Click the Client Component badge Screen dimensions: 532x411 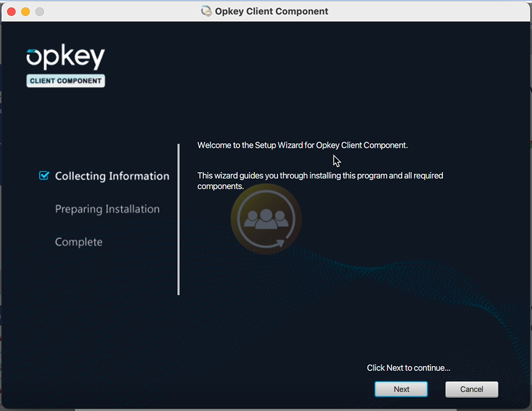tap(66, 81)
